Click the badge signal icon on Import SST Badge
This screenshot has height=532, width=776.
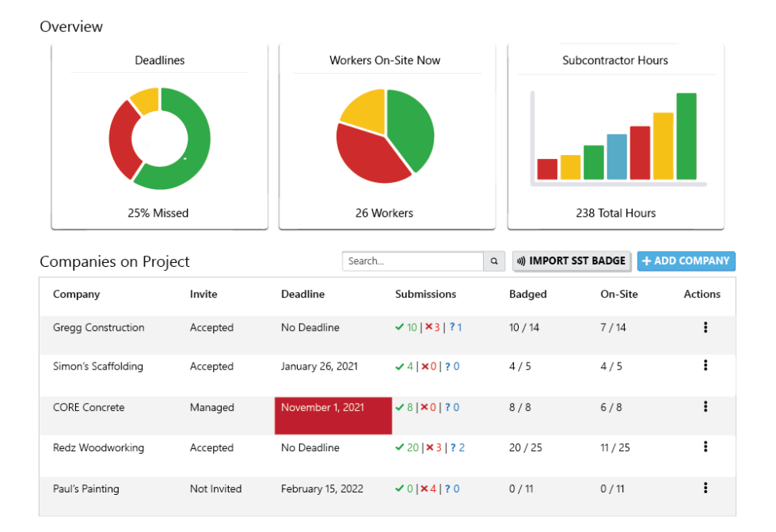pos(522,260)
